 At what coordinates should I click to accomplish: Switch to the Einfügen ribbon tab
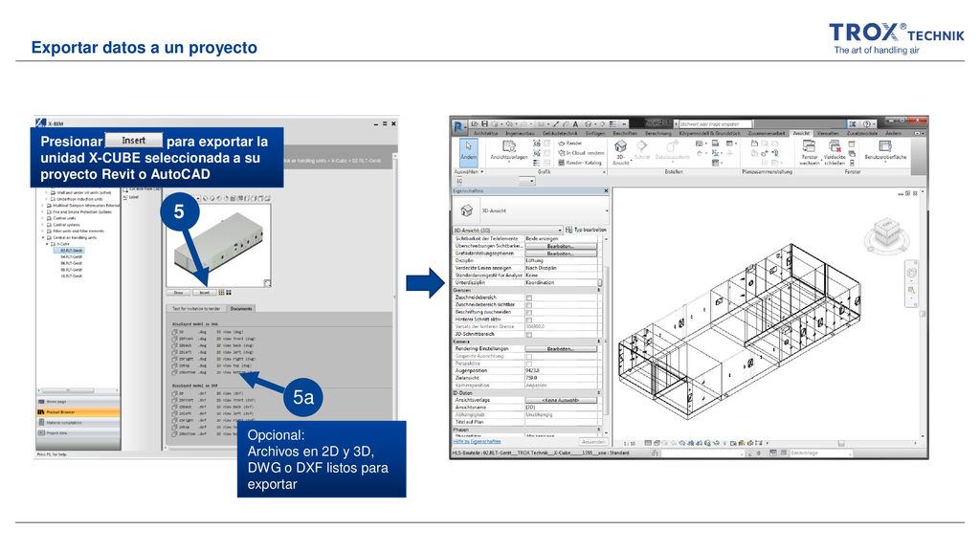pyautogui.click(x=595, y=134)
